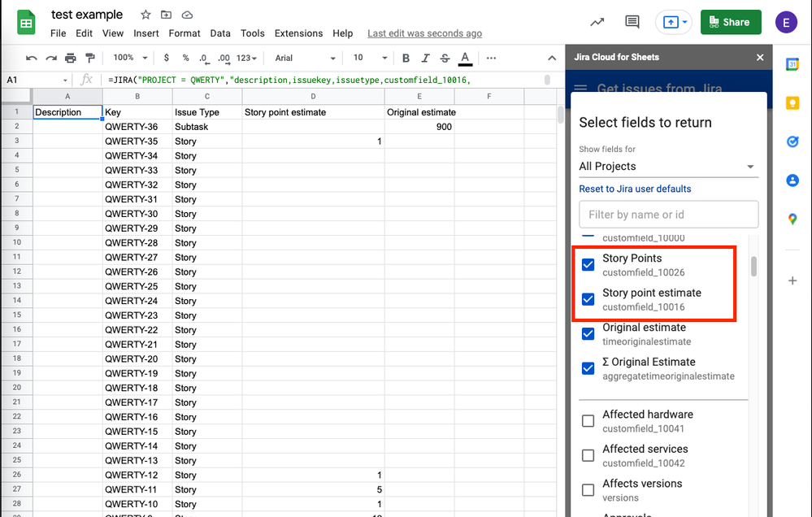
Task: Get add-ons with plus icon
Action: point(792,280)
